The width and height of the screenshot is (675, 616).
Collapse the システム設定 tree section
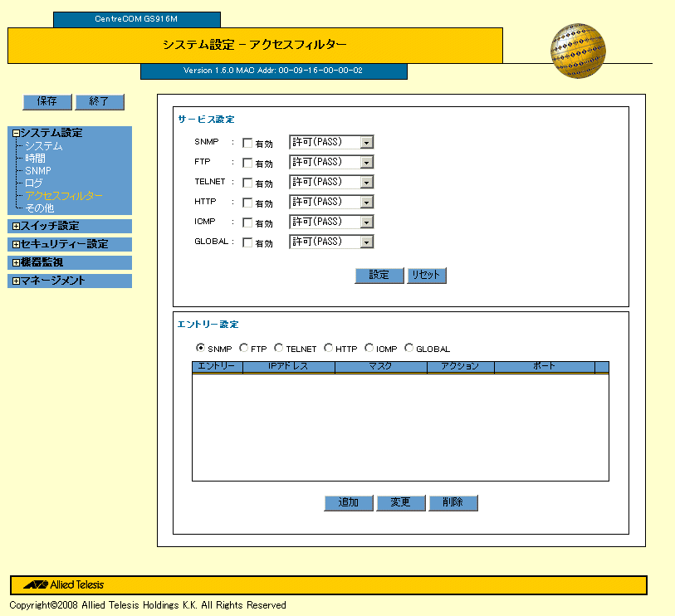(x=16, y=133)
